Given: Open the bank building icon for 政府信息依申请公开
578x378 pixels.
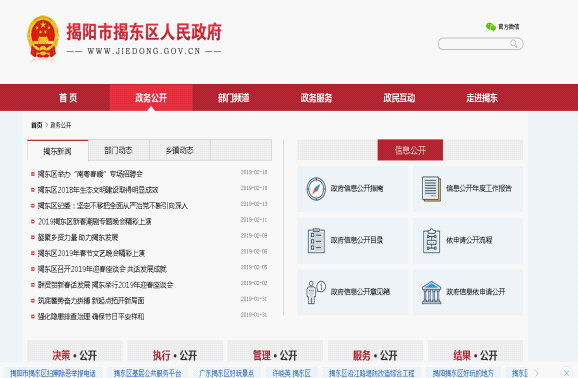Looking at the screenshot, I should click(x=431, y=292).
